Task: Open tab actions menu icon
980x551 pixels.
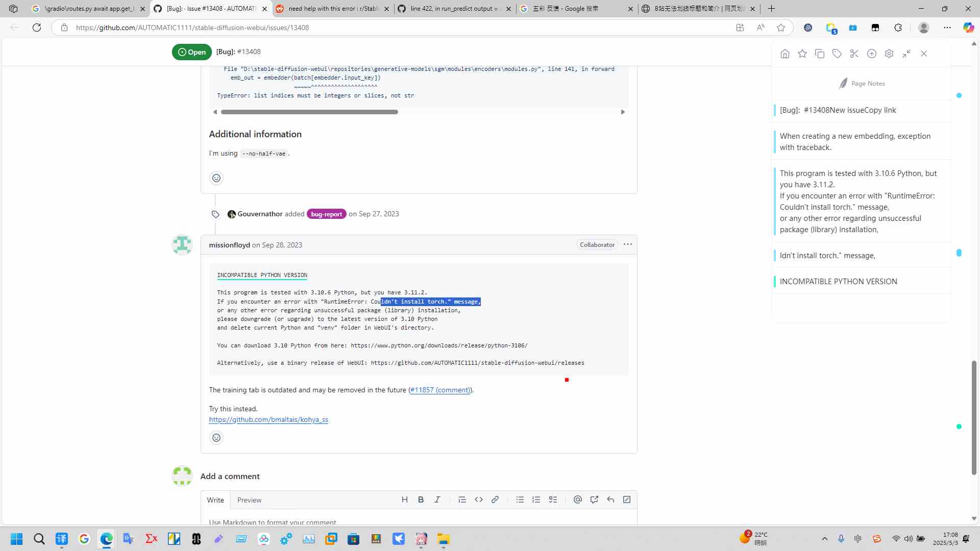Action: (13, 9)
